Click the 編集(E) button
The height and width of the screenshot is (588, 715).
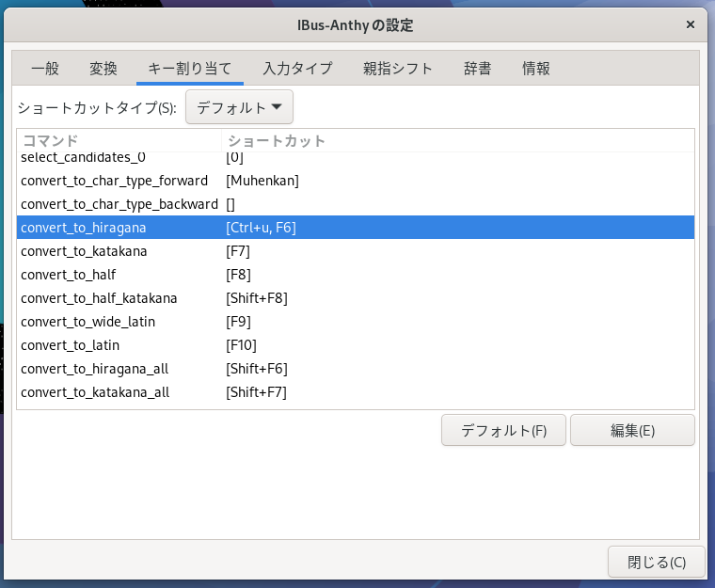point(632,430)
